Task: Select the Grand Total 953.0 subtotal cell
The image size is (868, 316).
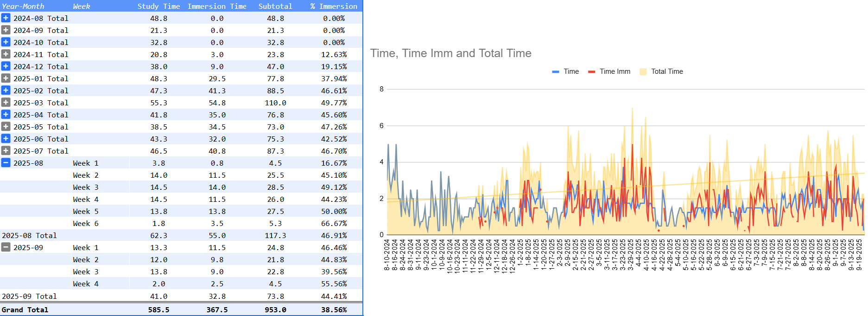Action: (x=275, y=310)
